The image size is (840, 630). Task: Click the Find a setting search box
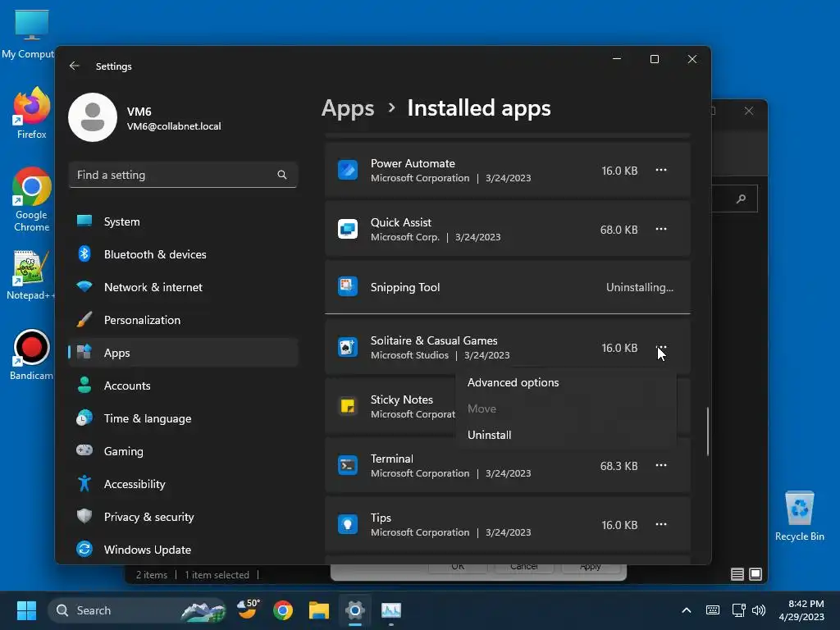point(183,175)
